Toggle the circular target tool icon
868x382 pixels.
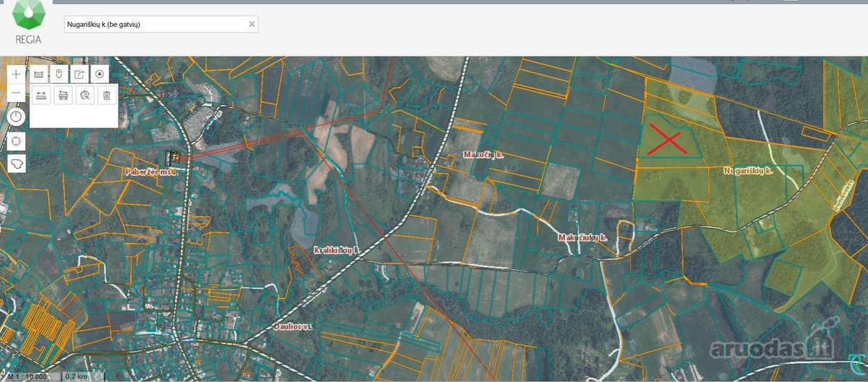coord(101,74)
